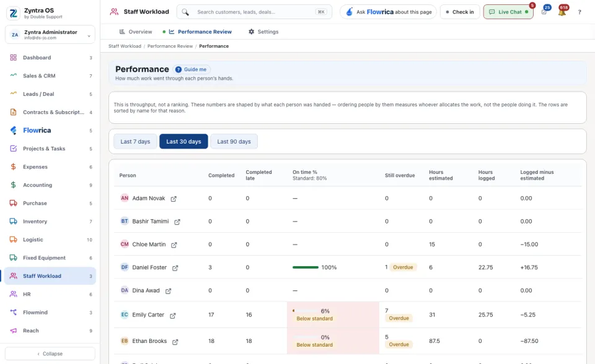
Task: Click the −87.50 value in Ethan Brooks's row
Action: (529, 341)
